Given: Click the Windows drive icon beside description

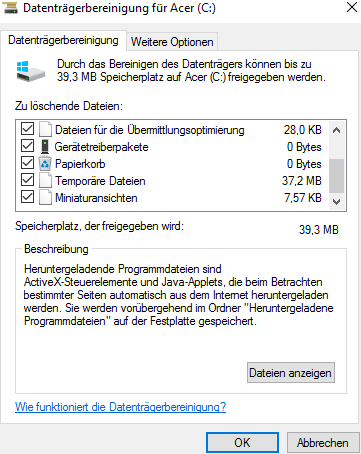Looking at the screenshot, I should [30, 71].
